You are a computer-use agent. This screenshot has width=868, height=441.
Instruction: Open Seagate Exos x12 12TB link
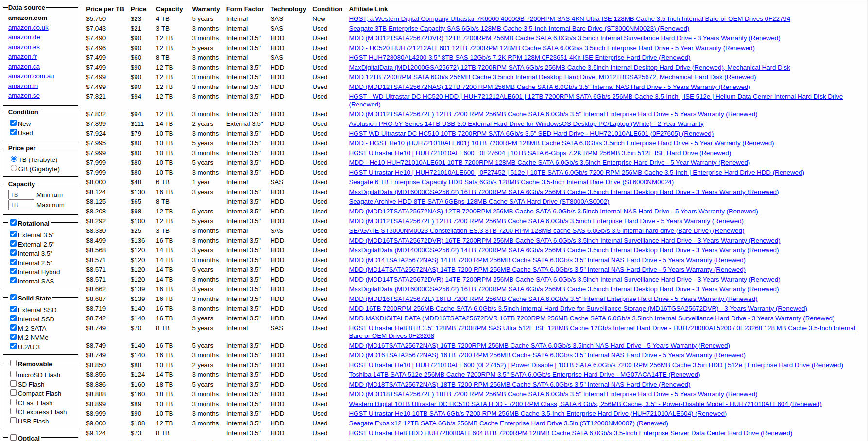(x=508, y=423)
